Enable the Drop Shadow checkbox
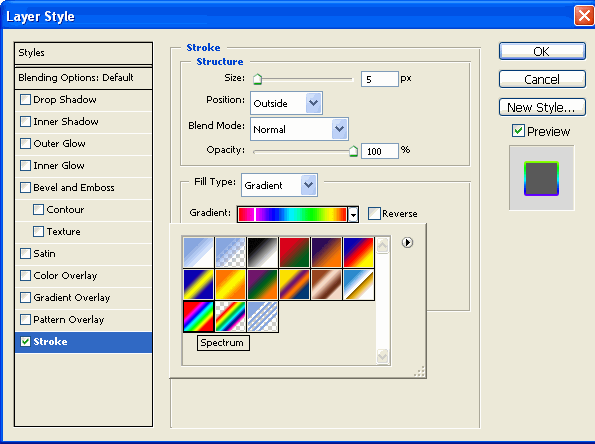This screenshot has width=595, height=444. (x=25, y=100)
